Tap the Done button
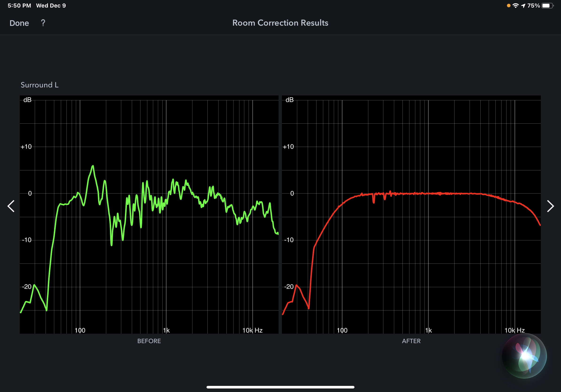Screen dimensions: 561x392 click(19, 23)
